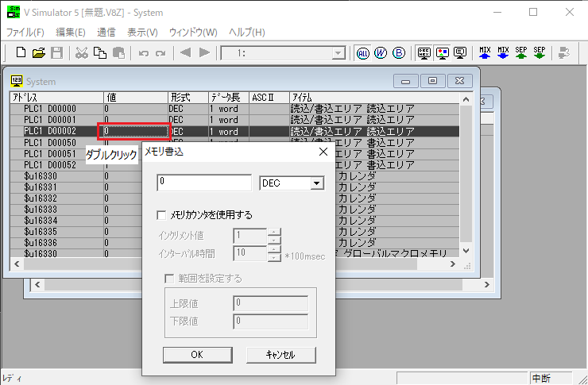Click the memory value input field
Screen dimensions: 588x385
tap(204, 183)
